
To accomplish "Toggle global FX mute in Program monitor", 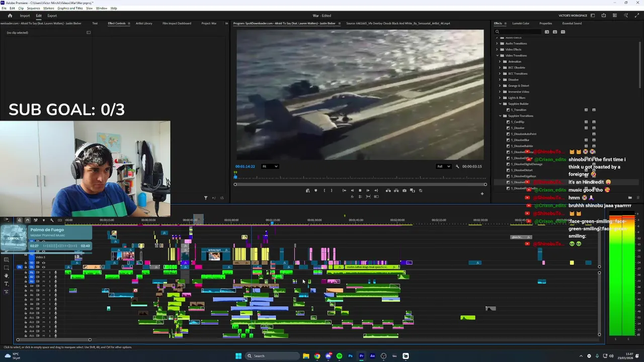I will coord(352,197).
